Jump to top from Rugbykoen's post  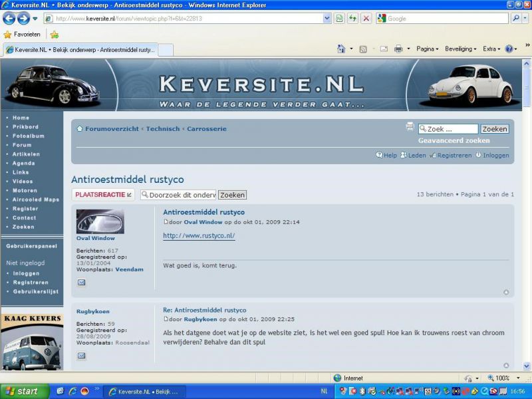point(506,365)
